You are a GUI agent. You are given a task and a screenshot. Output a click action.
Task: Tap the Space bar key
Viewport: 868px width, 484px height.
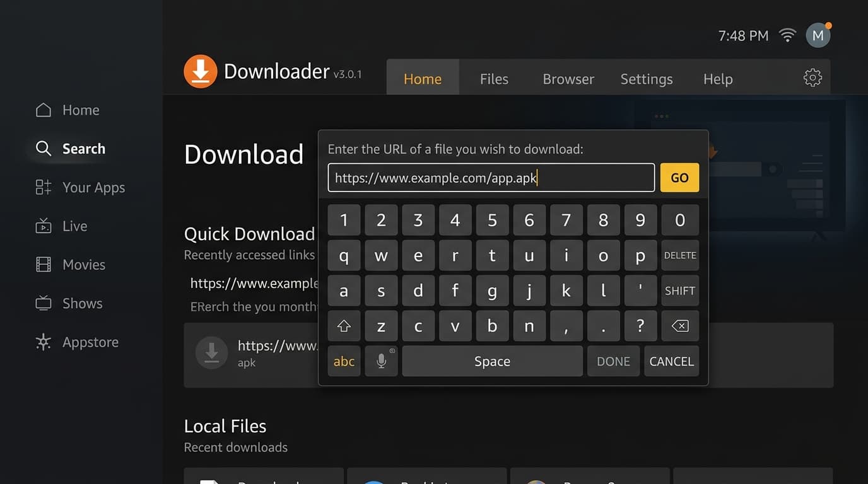point(492,361)
